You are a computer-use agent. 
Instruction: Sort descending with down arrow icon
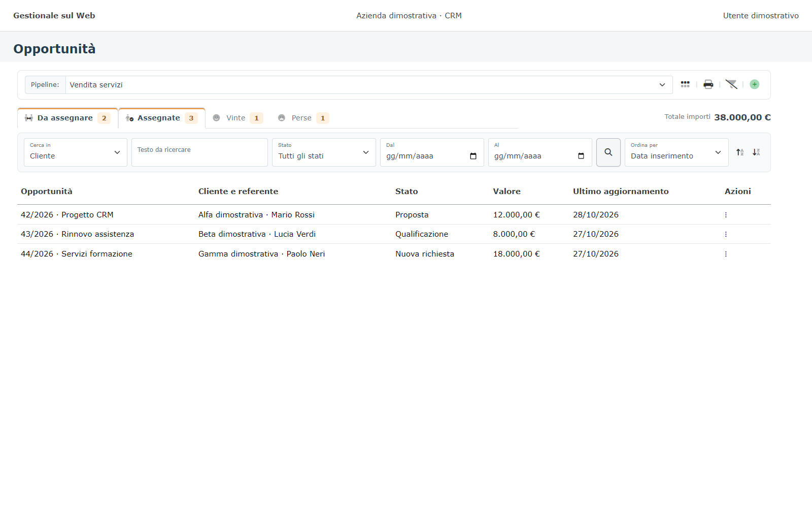tap(756, 152)
